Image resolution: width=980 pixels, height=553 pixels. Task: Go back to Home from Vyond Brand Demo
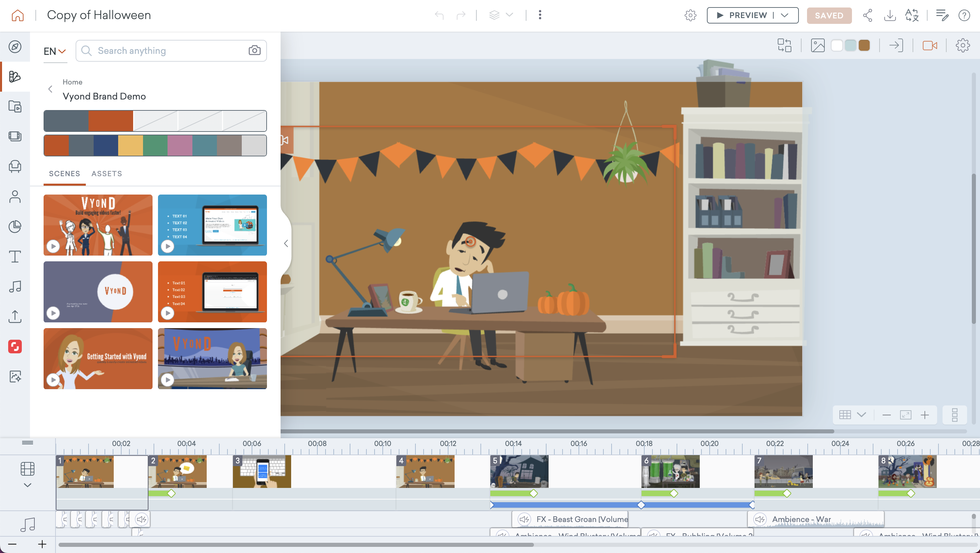point(50,89)
